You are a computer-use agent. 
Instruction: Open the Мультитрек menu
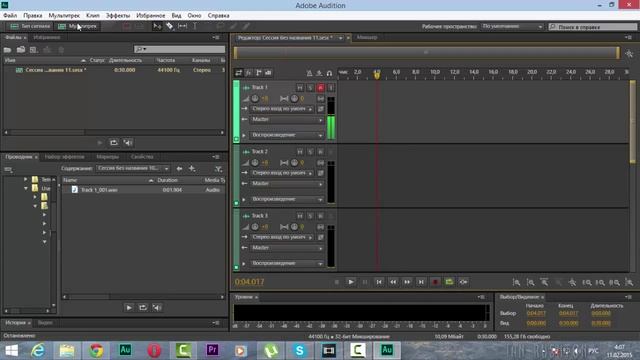[64, 16]
